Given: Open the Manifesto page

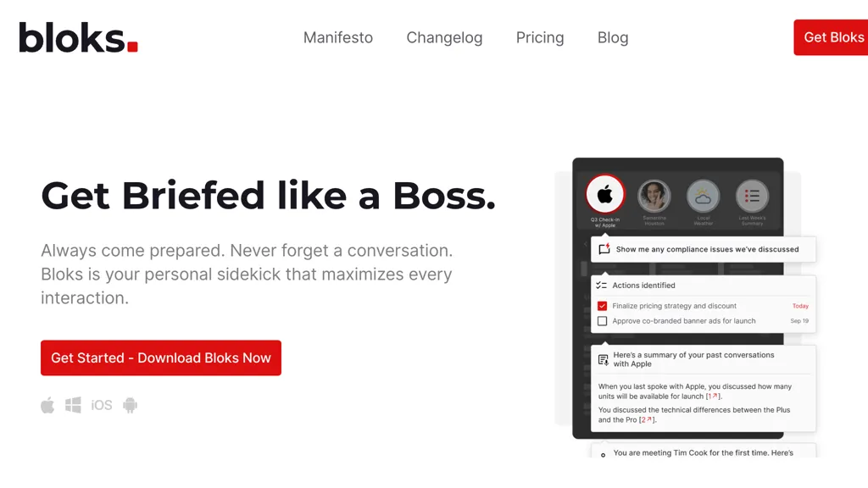Looking at the screenshot, I should click(338, 37).
